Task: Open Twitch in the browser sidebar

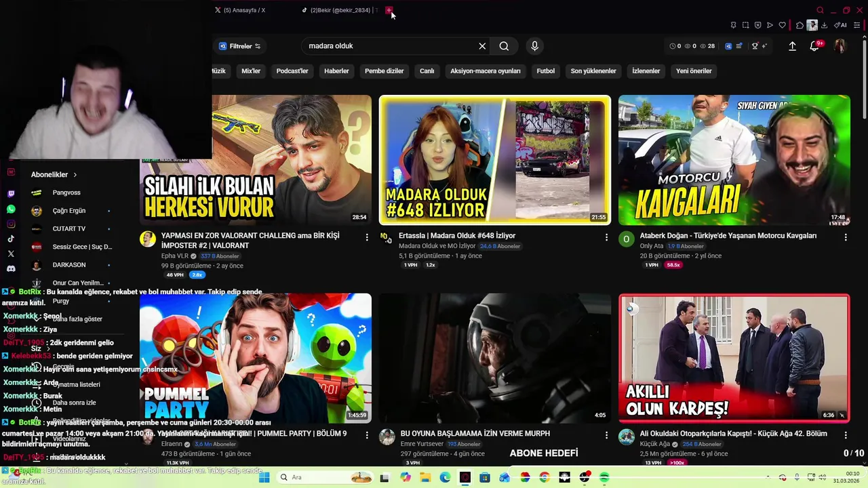Action: (11, 194)
